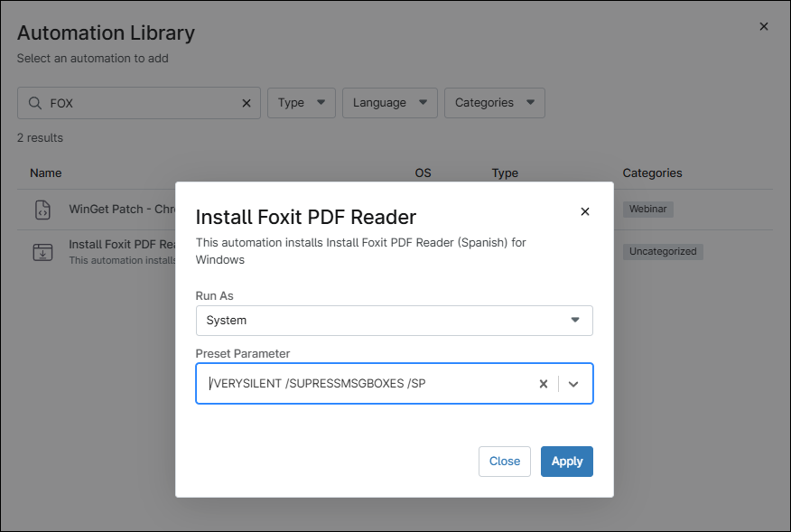Clear the FOX search text using the X icon
Image resolution: width=791 pixels, height=532 pixels.
click(x=246, y=102)
